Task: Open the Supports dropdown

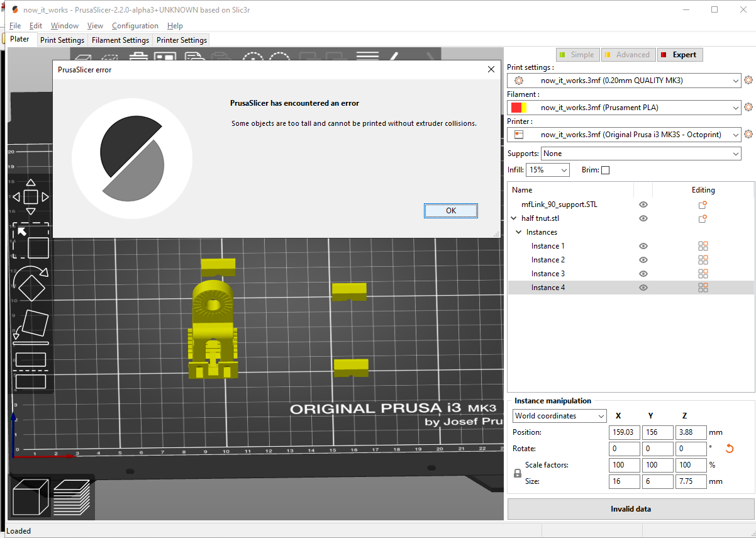Action: click(x=641, y=154)
